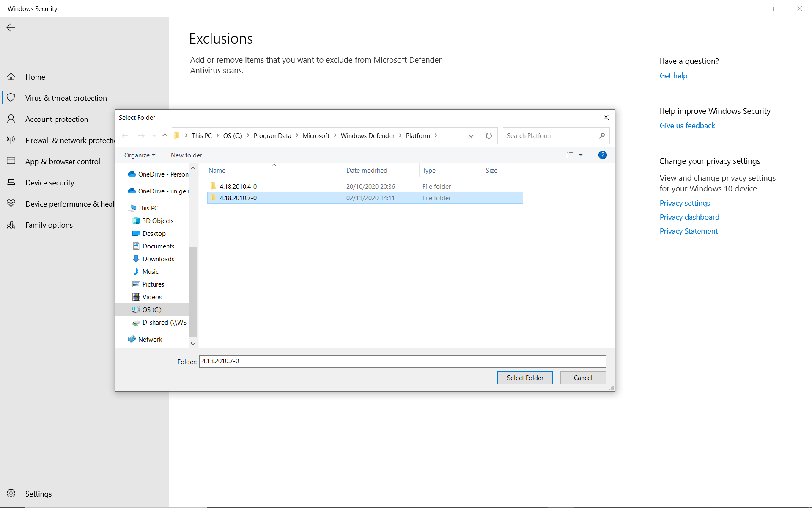Click the search magnifier icon
812x508 pixels.
click(602, 136)
